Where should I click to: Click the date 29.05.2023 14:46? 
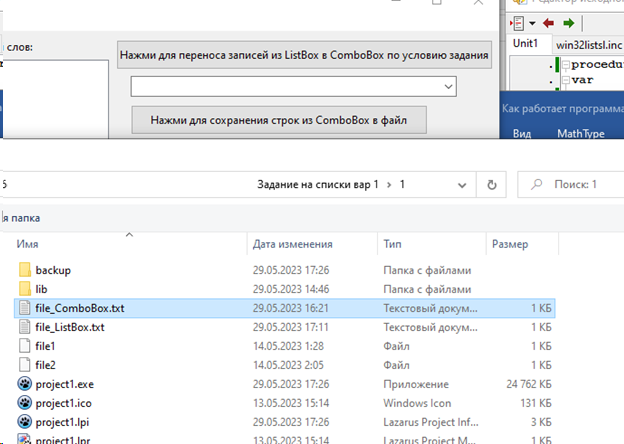coord(291,289)
